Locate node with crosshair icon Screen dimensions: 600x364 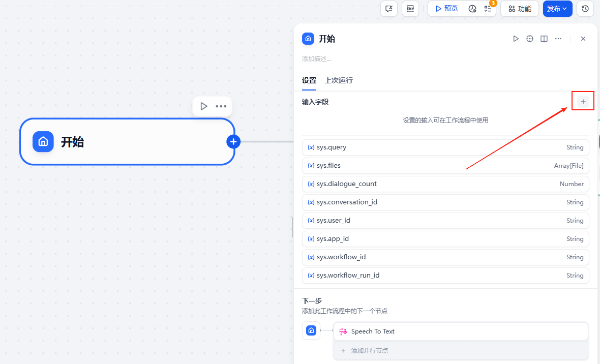point(530,39)
